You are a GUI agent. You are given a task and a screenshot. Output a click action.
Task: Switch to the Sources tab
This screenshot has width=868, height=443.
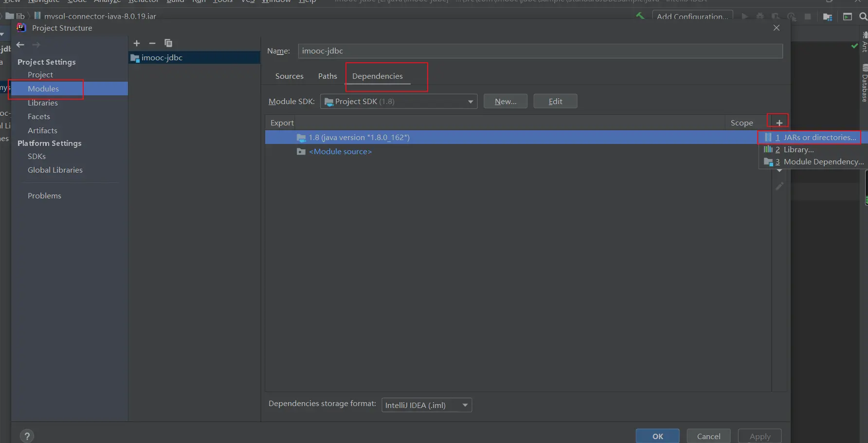[289, 76]
